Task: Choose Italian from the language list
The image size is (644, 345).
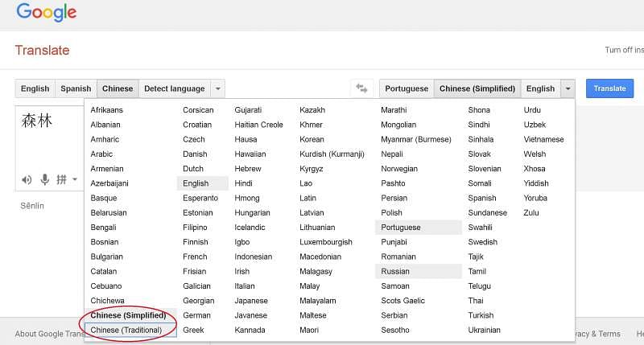Action: 245,286
